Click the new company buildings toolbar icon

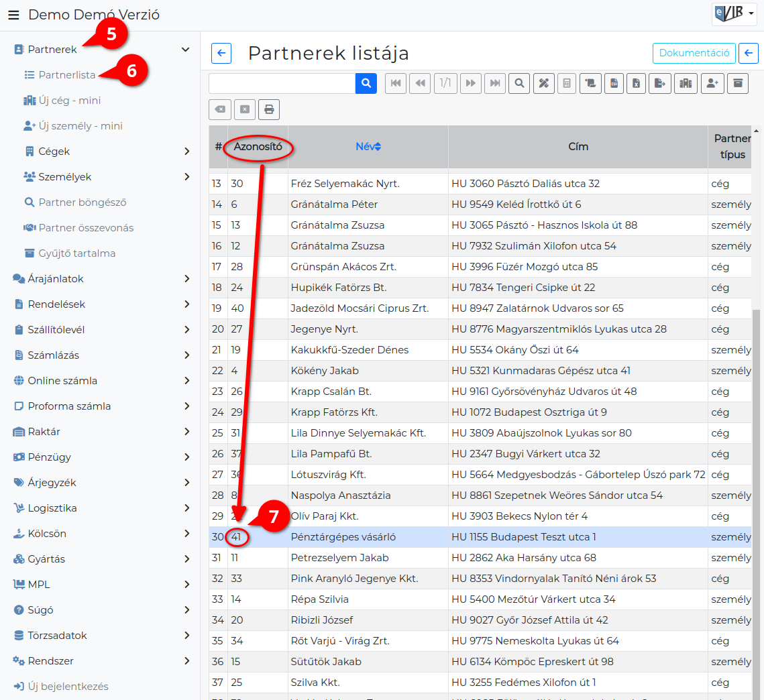pyautogui.click(x=686, y=83)
